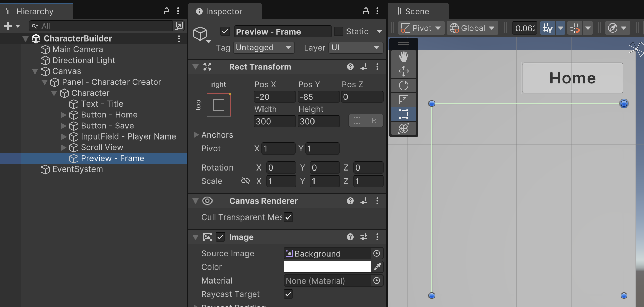
Task: Switch to the Scene tab
Action: tap(417, 11)
